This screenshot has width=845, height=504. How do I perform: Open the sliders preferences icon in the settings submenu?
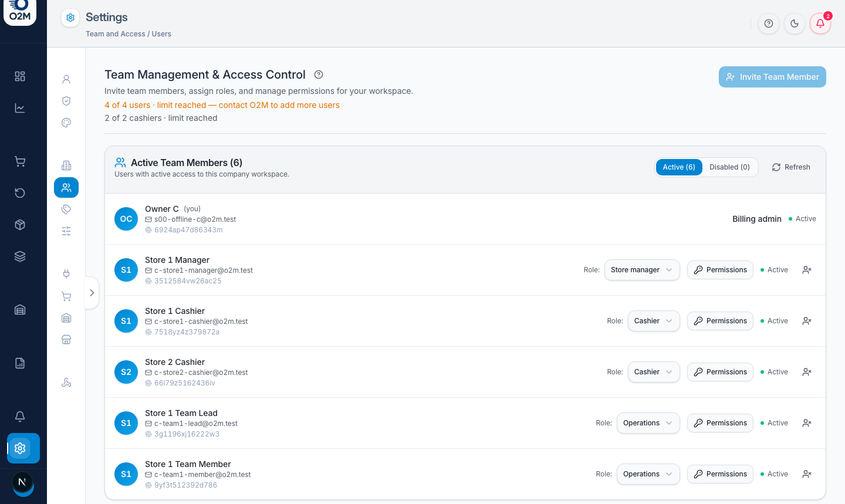(66, 231)
